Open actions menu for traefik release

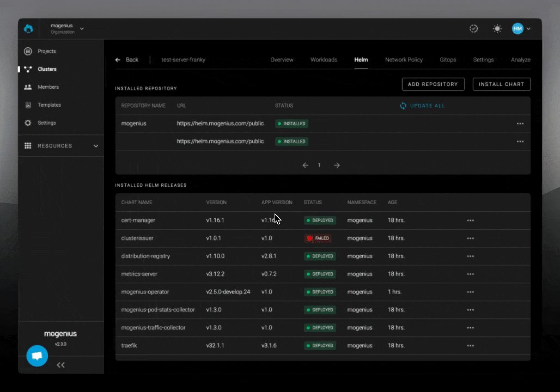click(470, 345)
